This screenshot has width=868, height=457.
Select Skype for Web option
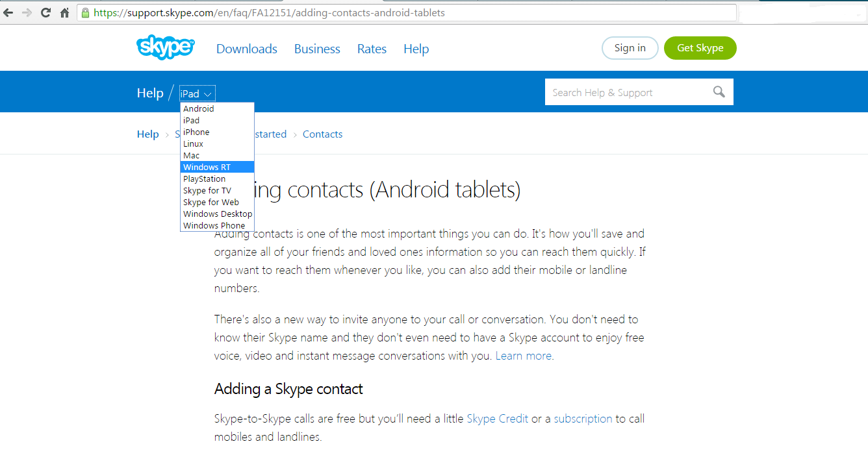click(x=217, y=203)
